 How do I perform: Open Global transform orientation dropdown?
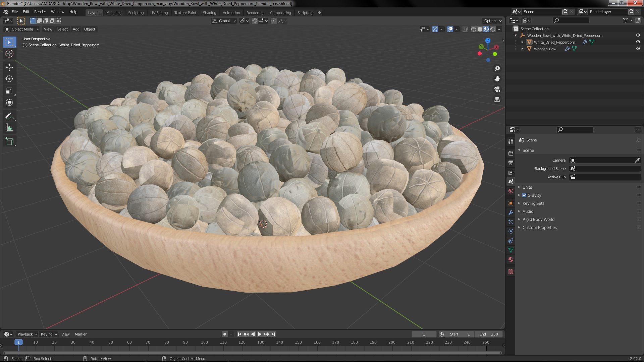[x=224, y=21]
